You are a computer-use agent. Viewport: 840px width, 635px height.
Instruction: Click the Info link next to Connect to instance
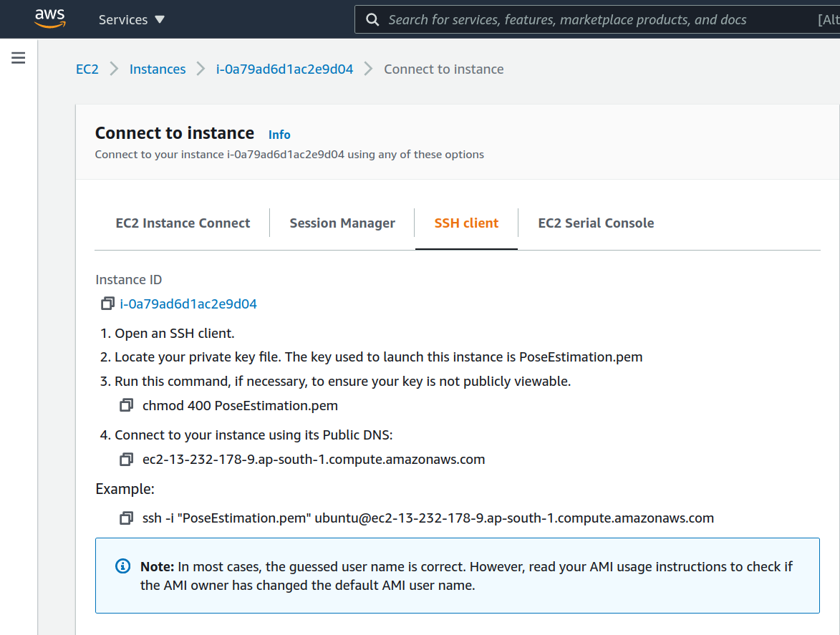(x=279, y=135)
